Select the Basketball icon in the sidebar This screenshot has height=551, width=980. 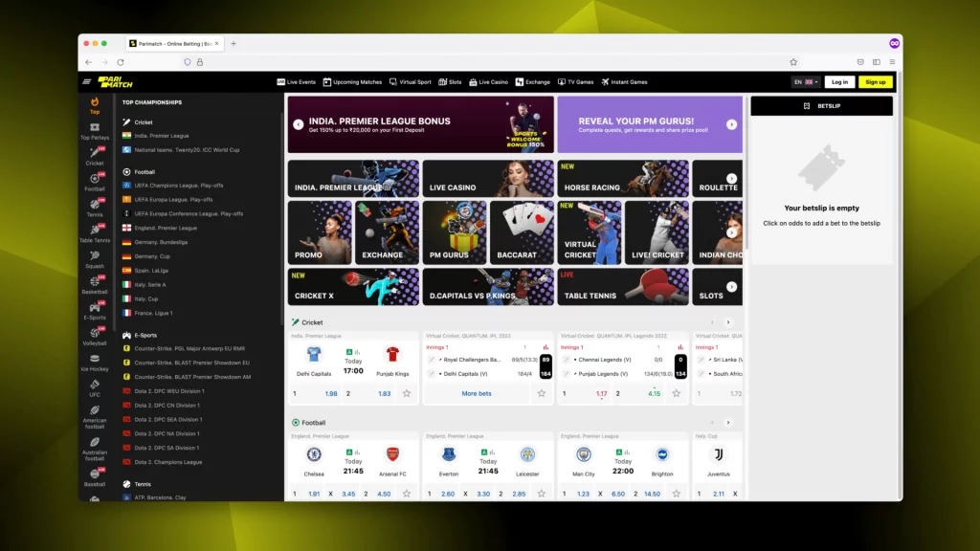(95, 285)
